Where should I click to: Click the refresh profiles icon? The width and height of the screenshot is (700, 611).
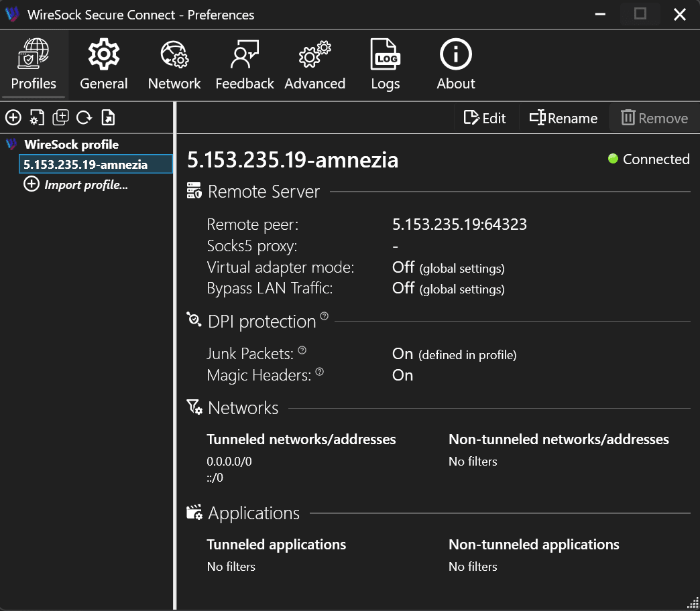coord(83,117)
